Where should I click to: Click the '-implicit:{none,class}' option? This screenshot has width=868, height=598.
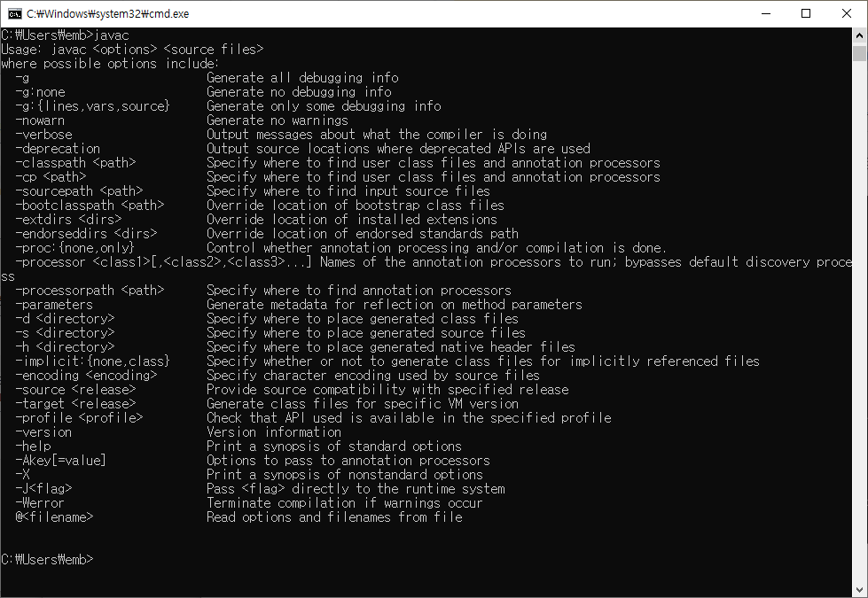point(92,361)
